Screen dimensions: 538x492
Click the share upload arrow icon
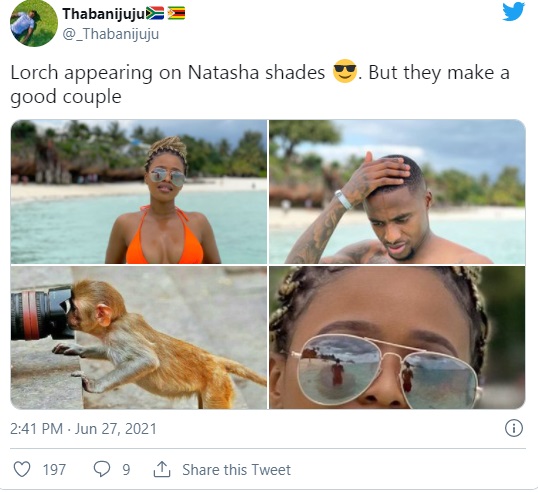pos(162,469)
